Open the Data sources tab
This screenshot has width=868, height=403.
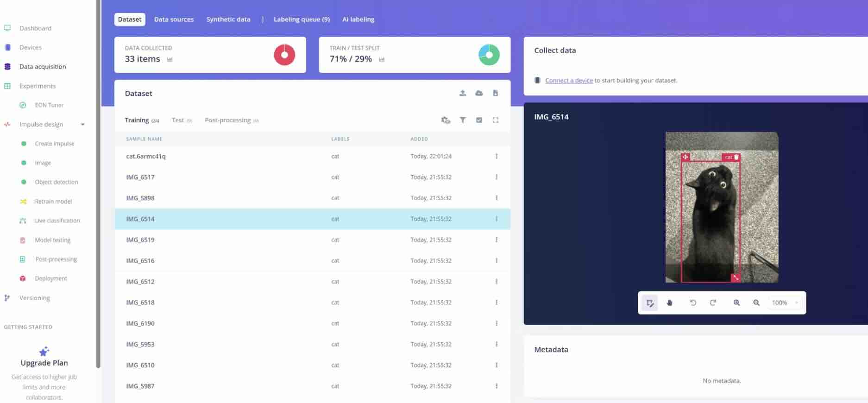pyautogui.click(x=174, y=19)
